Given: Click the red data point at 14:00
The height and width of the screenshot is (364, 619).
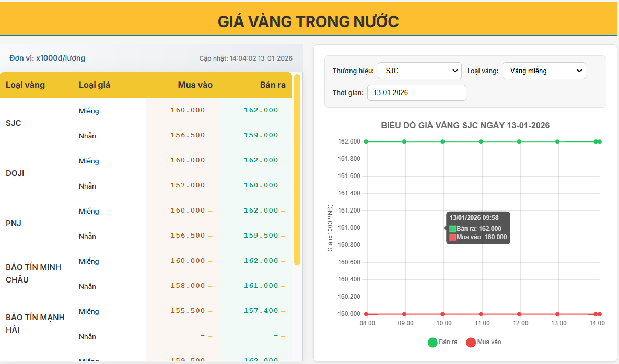Looking at the screenshot, I should (x=596, y=314).
